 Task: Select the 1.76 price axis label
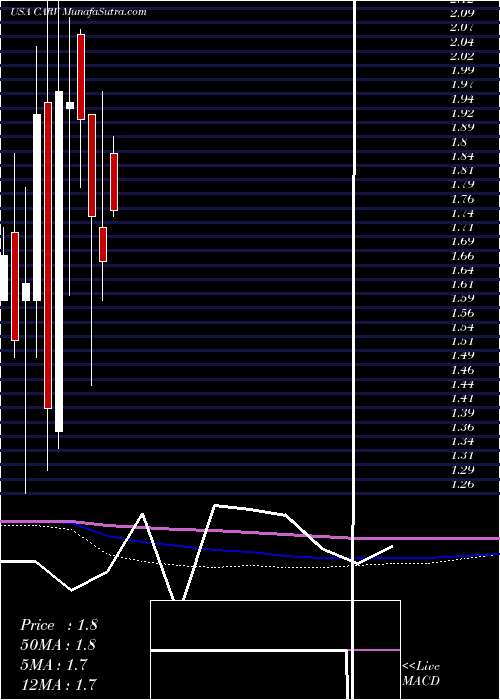point(462,199)
